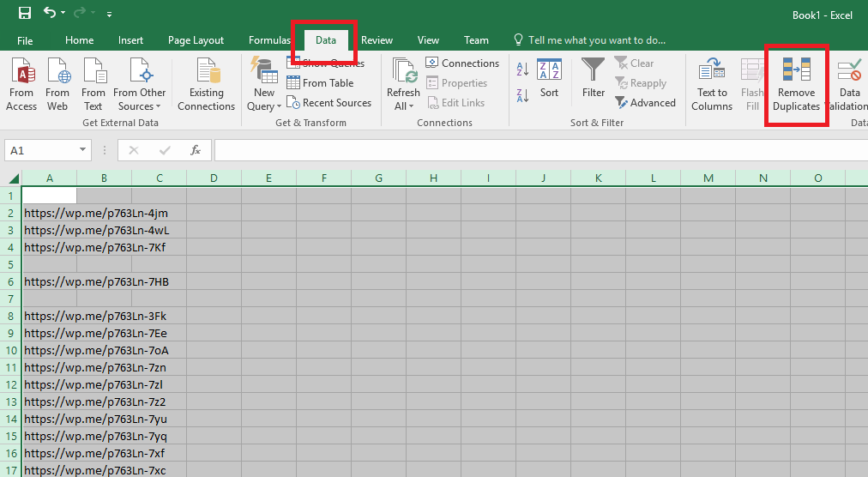Select cell with https://wp.me/p763Ln-4wL

(49, 230)
